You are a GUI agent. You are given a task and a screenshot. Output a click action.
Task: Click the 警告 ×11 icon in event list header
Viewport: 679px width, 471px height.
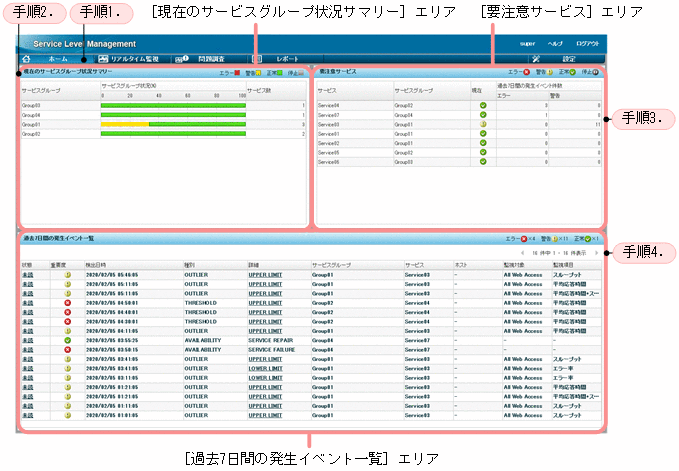click(555, 239)
